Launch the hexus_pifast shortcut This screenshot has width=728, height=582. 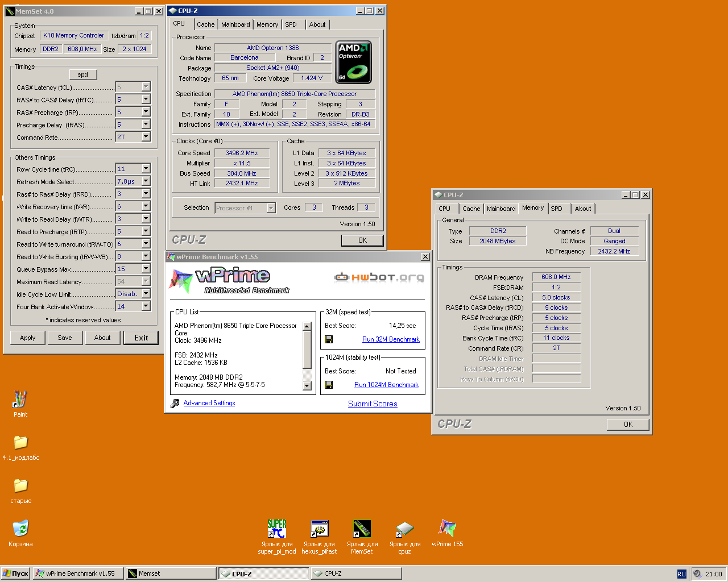pyautogui.click(x=319, y=529)
